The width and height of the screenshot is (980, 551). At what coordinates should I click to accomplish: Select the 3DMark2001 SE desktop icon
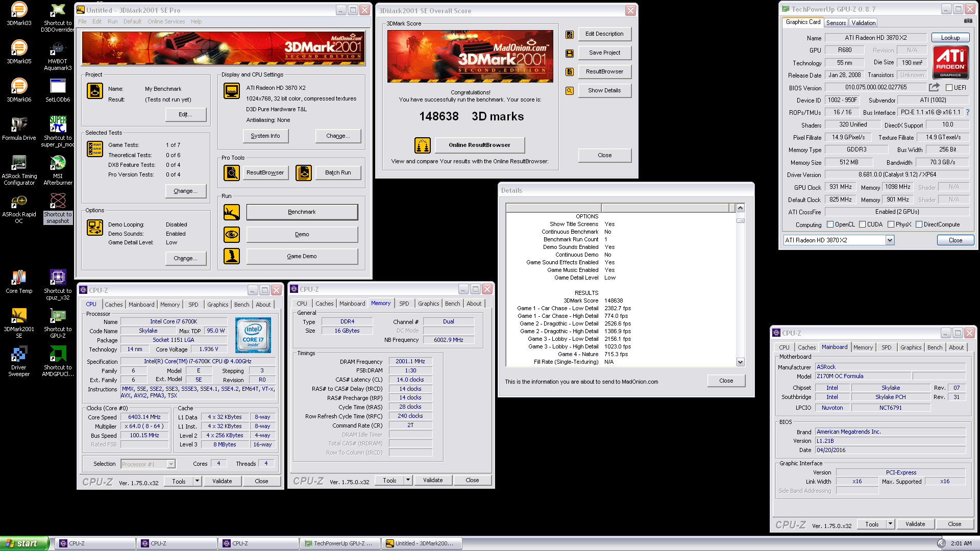(x=19, y=323)
